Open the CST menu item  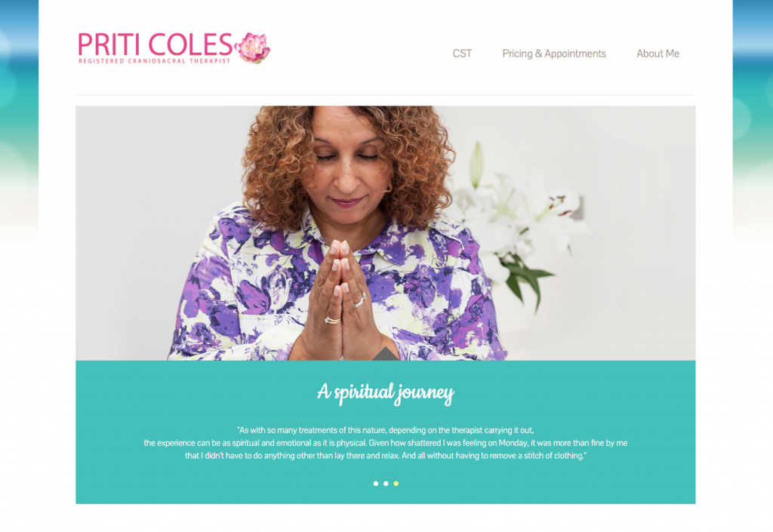click(x=462, y=54)
